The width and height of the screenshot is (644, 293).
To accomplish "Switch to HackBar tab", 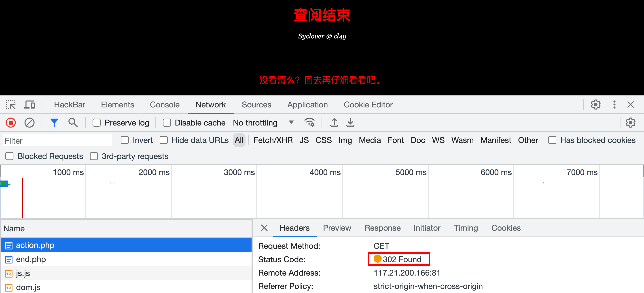I will tap(70, 105).
